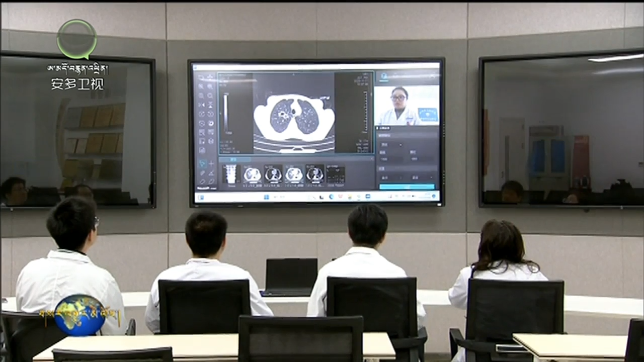
Task: Expand the bottom-right dropdown in the right panel
Action: 422,177
